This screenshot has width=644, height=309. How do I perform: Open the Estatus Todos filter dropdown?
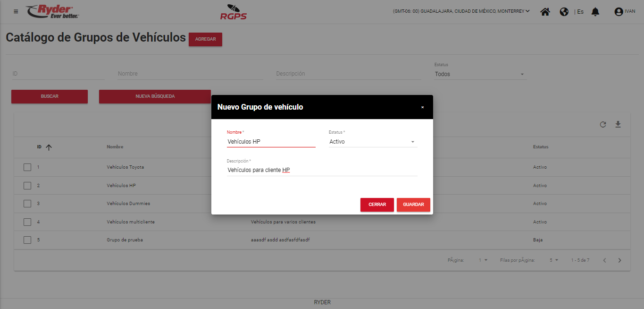(x=479, y=74)
